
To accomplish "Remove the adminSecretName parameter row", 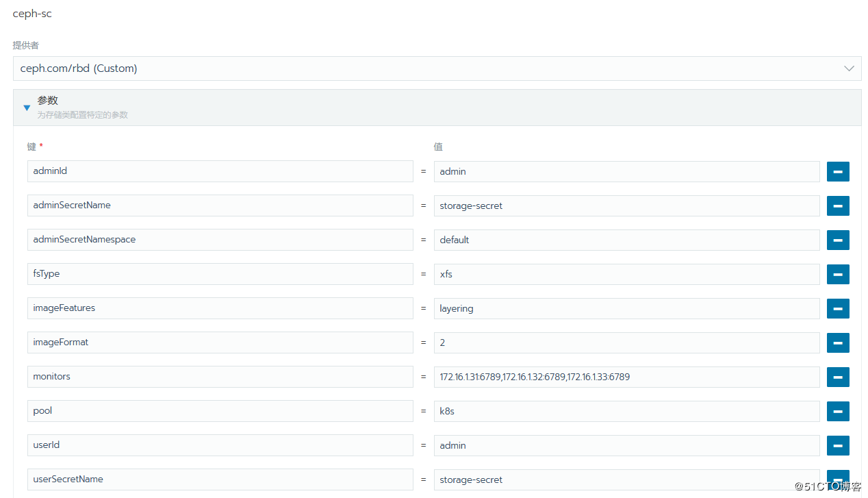I will coord(838,206).
